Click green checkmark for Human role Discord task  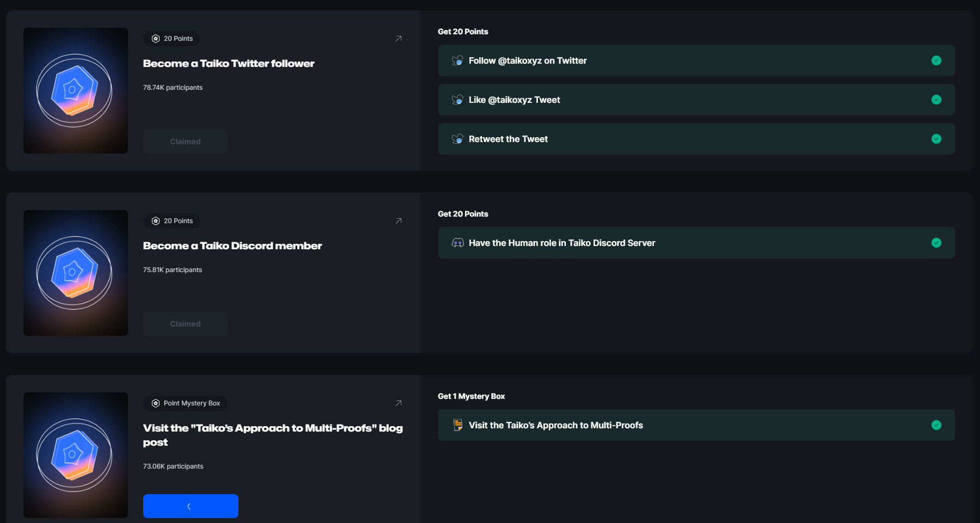coord(936,243)
